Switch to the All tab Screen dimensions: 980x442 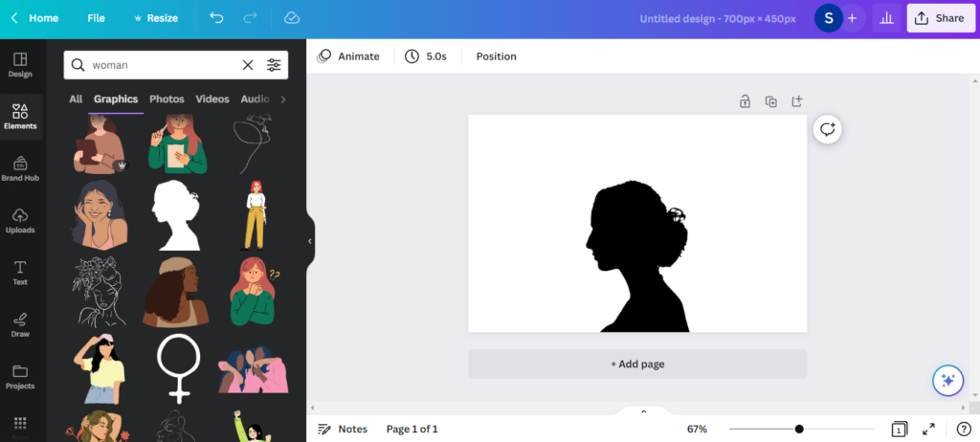coord(76,99)
